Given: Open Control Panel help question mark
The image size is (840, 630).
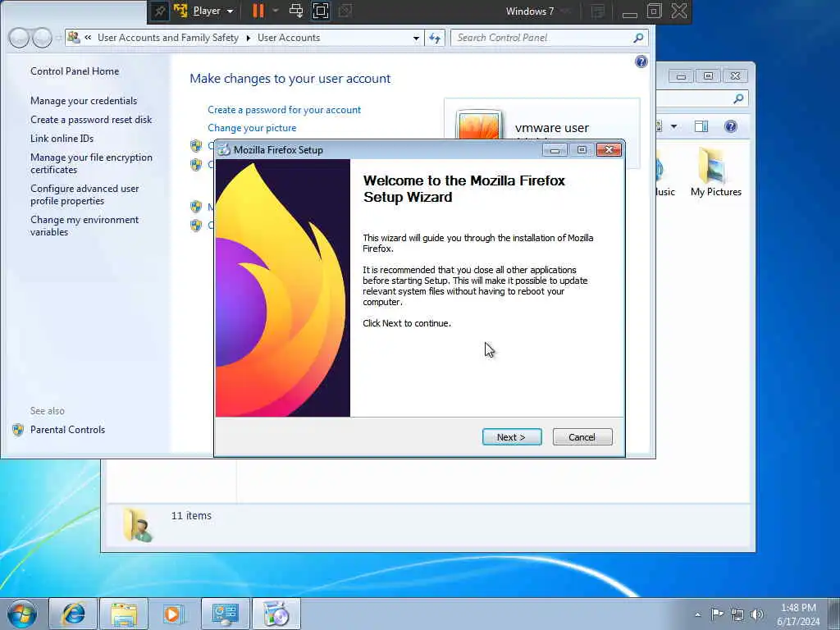Looking at the screenshot, I should point(641,62).
